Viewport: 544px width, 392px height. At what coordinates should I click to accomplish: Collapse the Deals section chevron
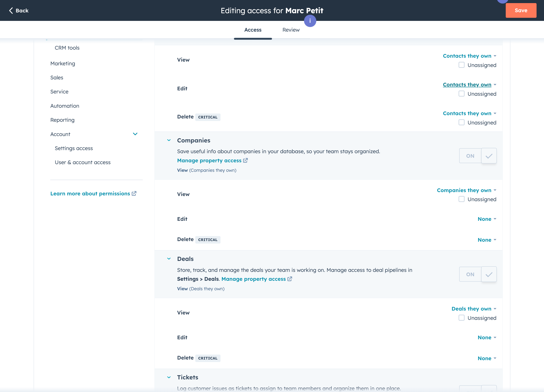pyautogui.click(x=169, y=259)
